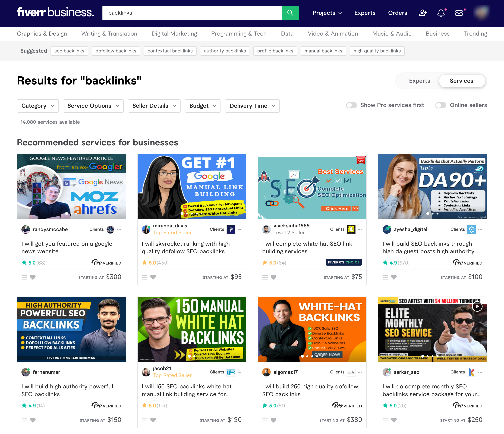This screenshot has height=434, width=504.
Task: Click the green search magnifier button
Action: pyautogui.click(x=290, y=13)
